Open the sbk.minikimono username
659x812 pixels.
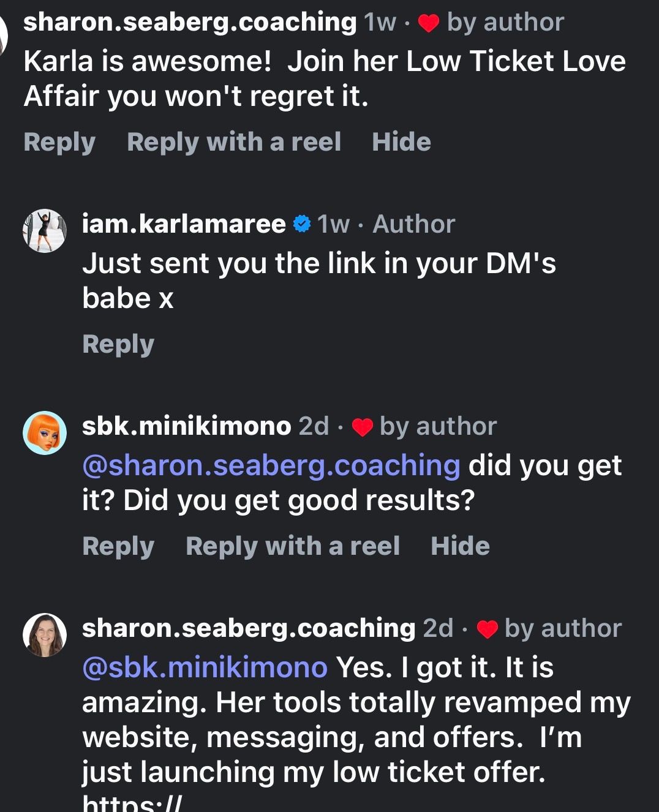[x=186, y=426]
